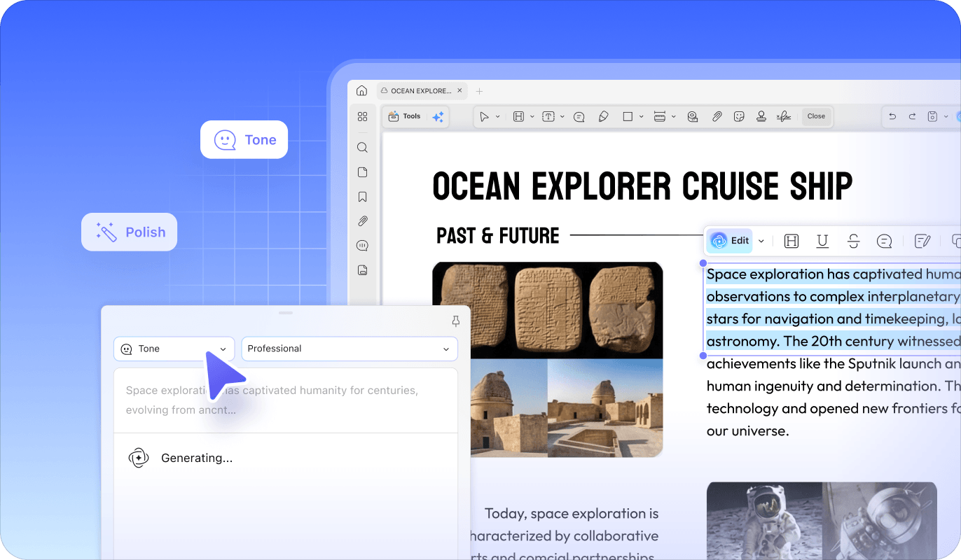The width and height of the screenshot is (961, 560).
Task: Select the pencil drawing tool
Action: (x=603, y=117)
